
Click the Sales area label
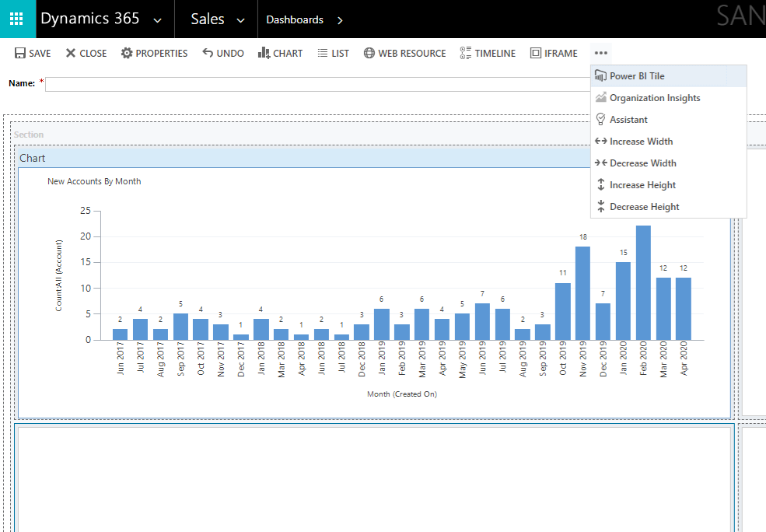(x=208, y=19)
